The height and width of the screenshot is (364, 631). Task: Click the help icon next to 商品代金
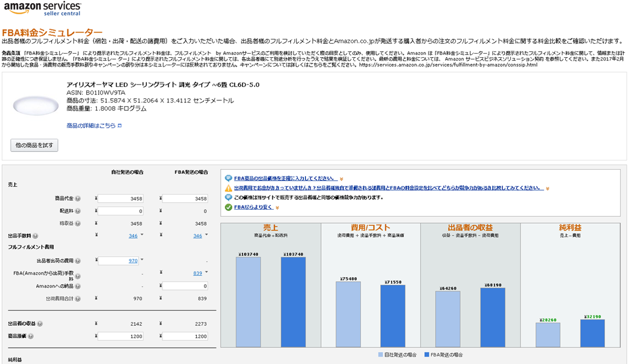pos(77,199)
